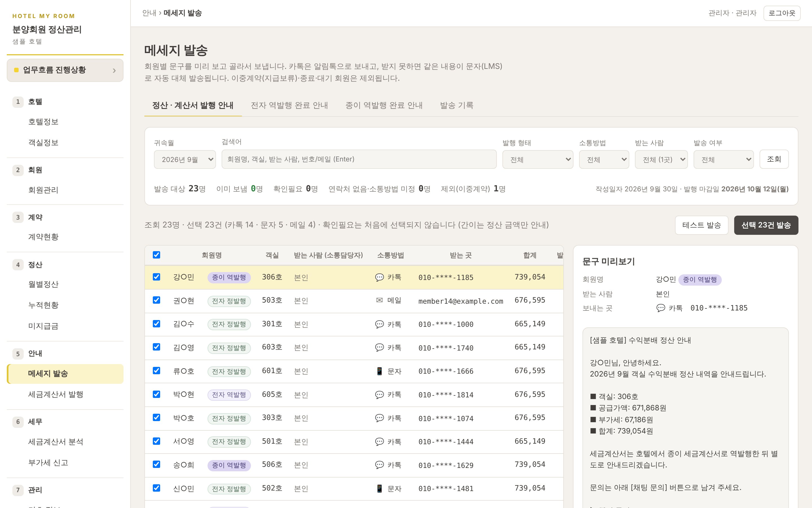Open the 소통방법 dropdown
Viewport: 812px width, 508px height.
tap(604, 159)
